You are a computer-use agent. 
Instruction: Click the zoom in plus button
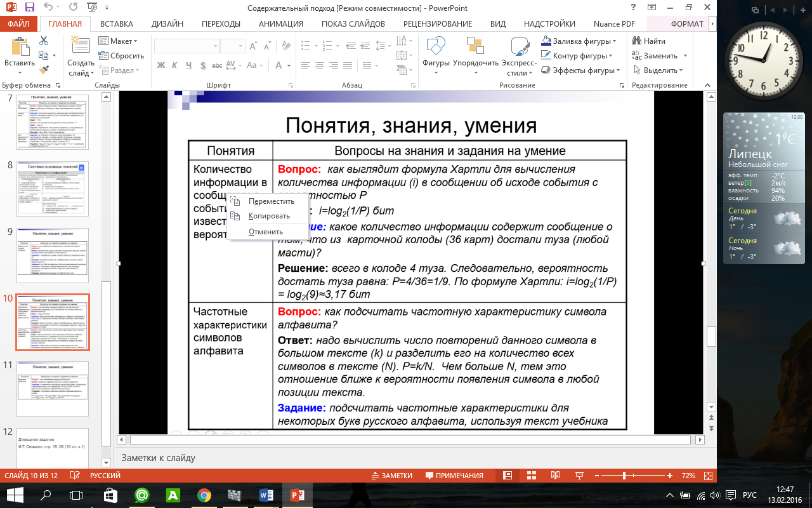pos(670,476)
